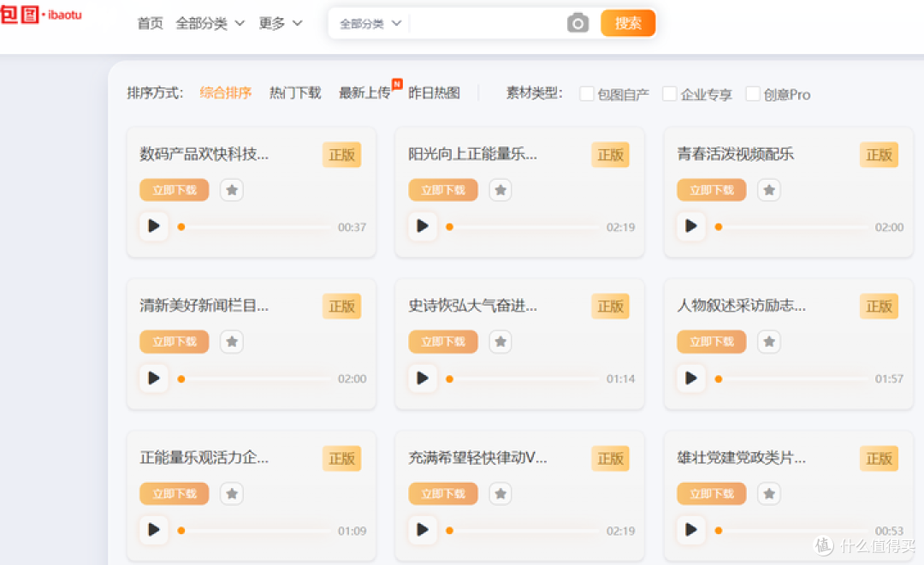Screen dimensions: 924x565
Task: Click 正版 badge on 阳光向上正能量乐
Action: tap(611, 155)
